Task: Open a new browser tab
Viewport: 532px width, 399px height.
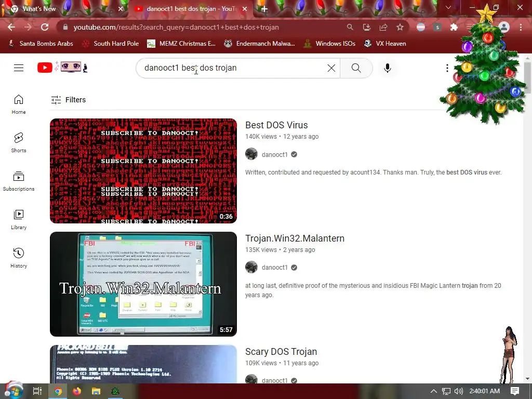Action: coord(264,9)
